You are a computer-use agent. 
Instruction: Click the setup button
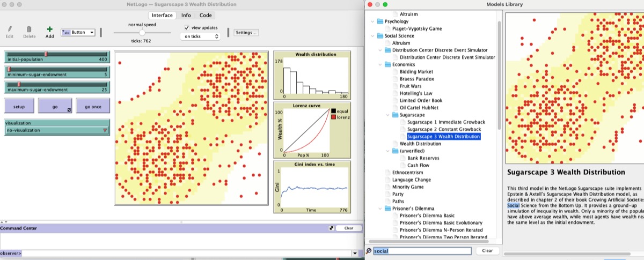(19, 106)
